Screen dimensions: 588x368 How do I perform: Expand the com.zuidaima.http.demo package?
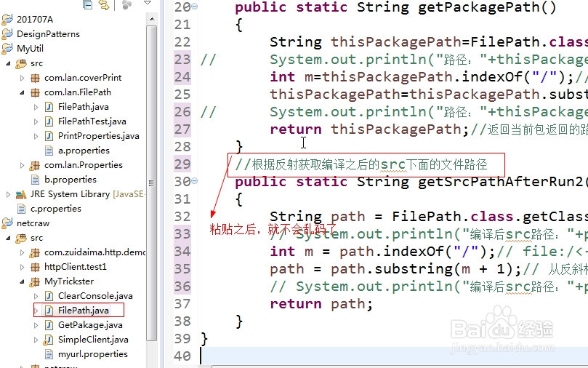[x=22, y=253]
